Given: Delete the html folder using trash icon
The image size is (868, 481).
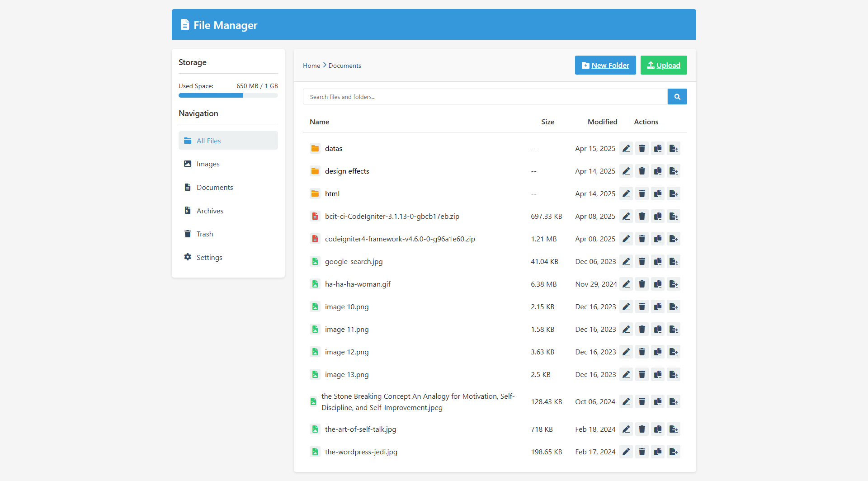Looking at the screenshot, I should (x=642, y=193).
